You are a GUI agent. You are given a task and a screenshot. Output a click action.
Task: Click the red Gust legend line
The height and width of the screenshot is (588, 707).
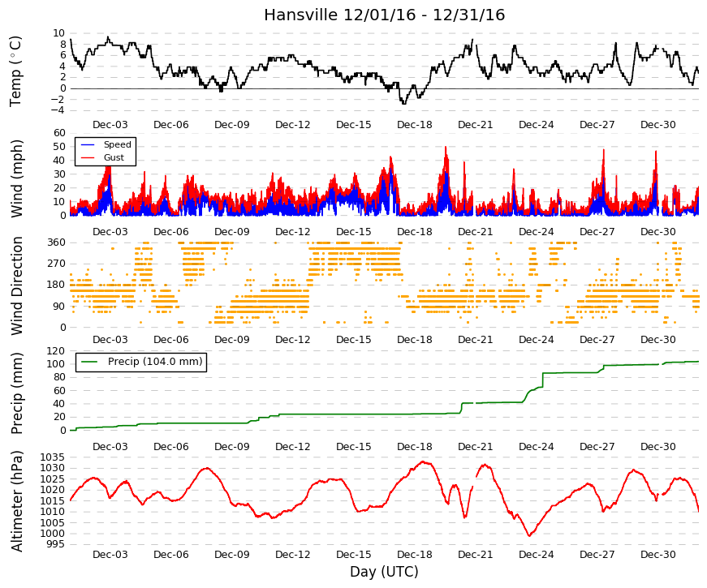click(x=88, y=157)
